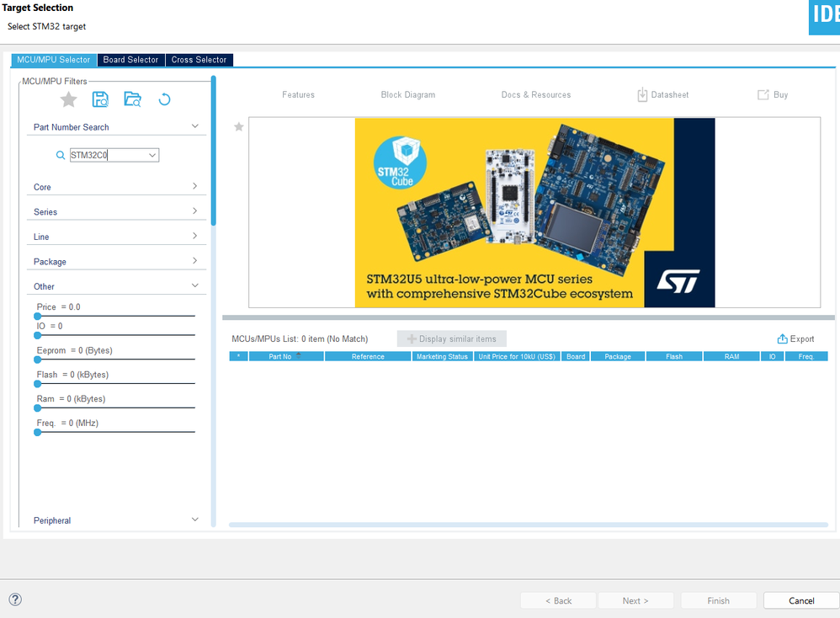The width and height of the screenshot is (840, 618).
Task: Click the Buy external link icon
Action: (x=763, y=95)
